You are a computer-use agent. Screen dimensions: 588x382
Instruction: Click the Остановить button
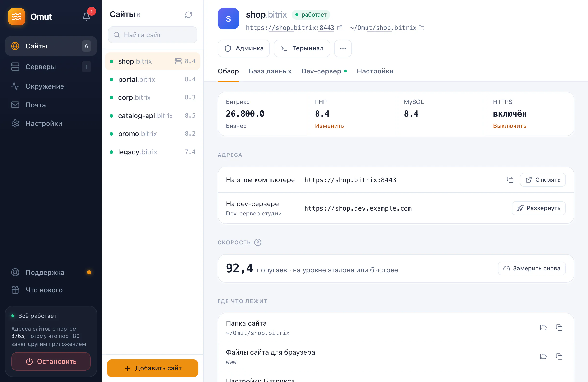pyautogui.click(x=51, y=361)
